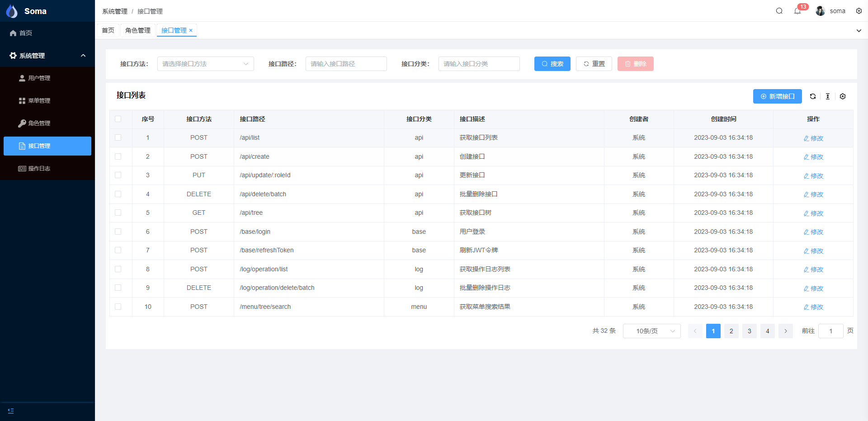This screenshot has height=421, width=868.
Task: Click the search magnifier icon in header
Action: tap(779, 11)
